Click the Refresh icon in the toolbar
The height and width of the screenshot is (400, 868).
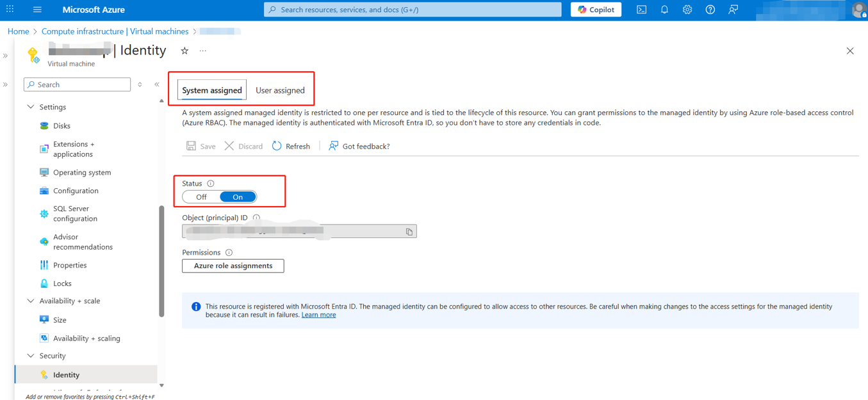coord(277,146)
